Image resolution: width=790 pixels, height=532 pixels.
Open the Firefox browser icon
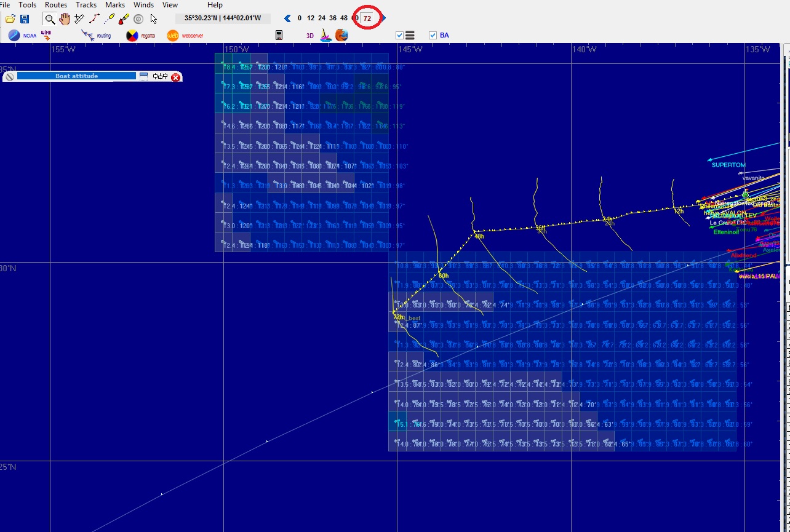tap(341, 35)
